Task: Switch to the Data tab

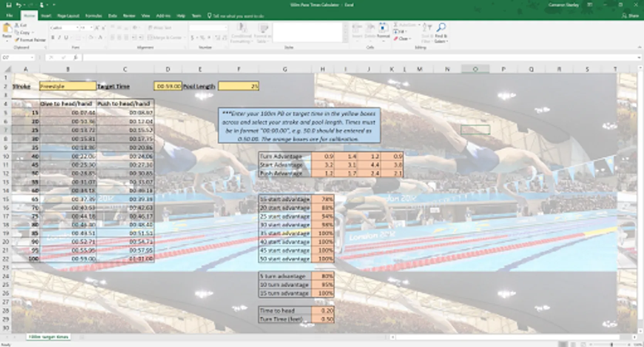Action: pos(113,16)
